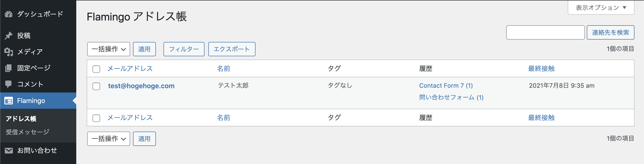Click the Contact (お問い合わせ) envelope icon
The height and width of the screenshot is (164, 644).
[x=9, y=150]
